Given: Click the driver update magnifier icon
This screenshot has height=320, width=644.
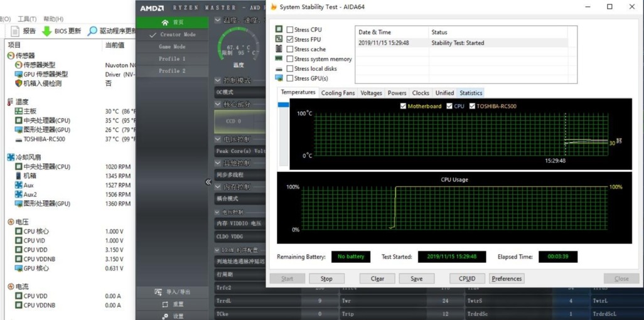Looking at the screenshot, I should coord(92,31).
